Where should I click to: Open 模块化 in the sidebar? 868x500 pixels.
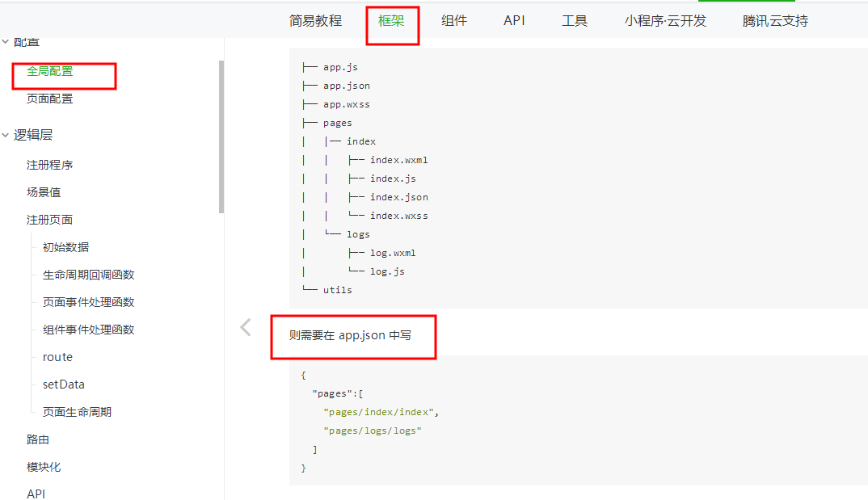(44, 467)
